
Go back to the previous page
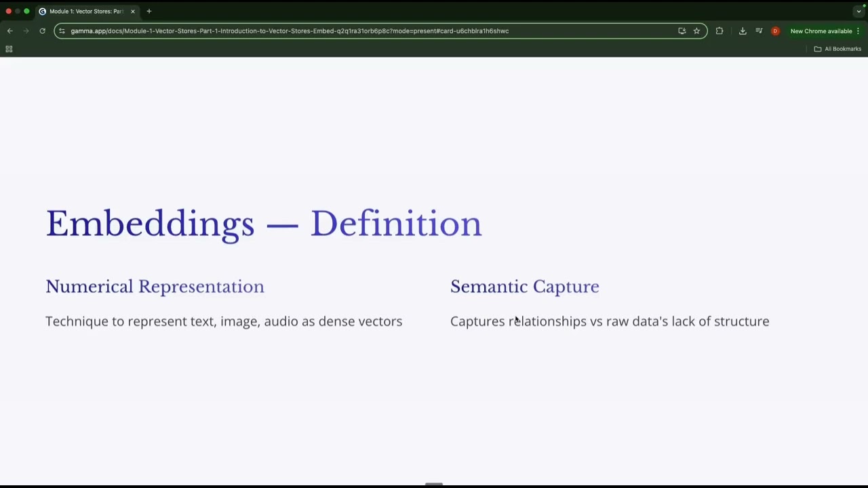(9, 30)
